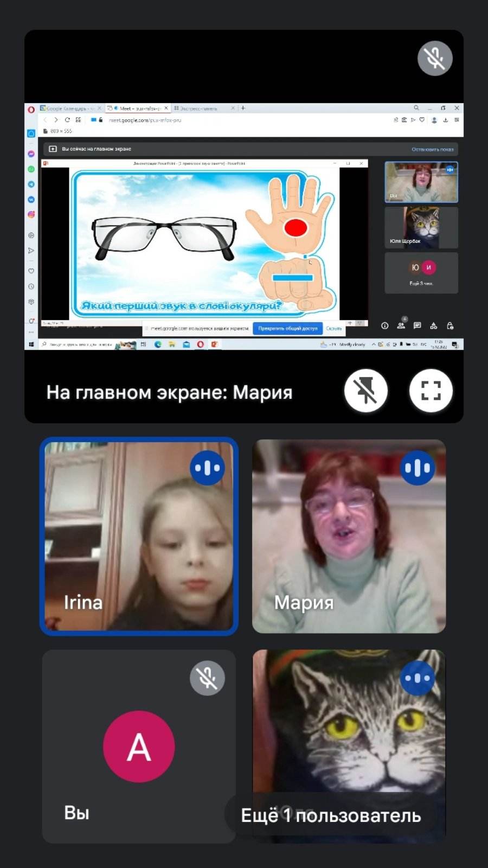This screenshot has height=868, width=488.
Task: Click Прекратить общий доступ button
Action: [287, 328]
